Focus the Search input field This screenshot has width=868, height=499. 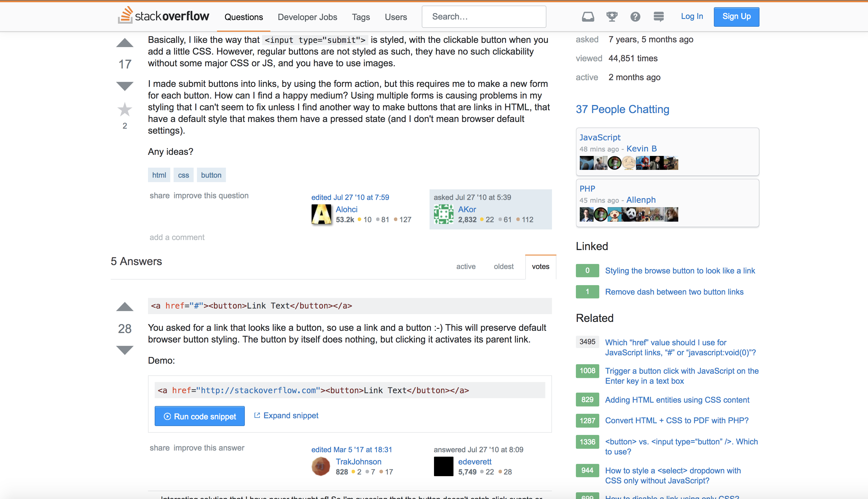pyautogui.click(x=484, y=16)
